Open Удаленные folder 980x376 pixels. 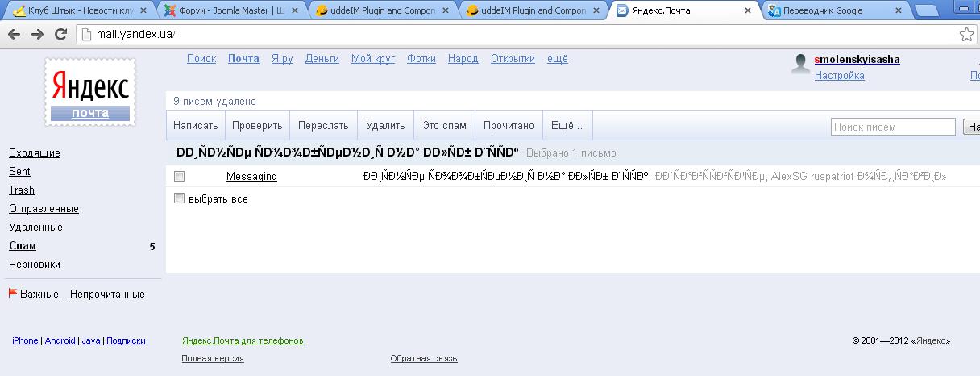(x=35, y=228)
